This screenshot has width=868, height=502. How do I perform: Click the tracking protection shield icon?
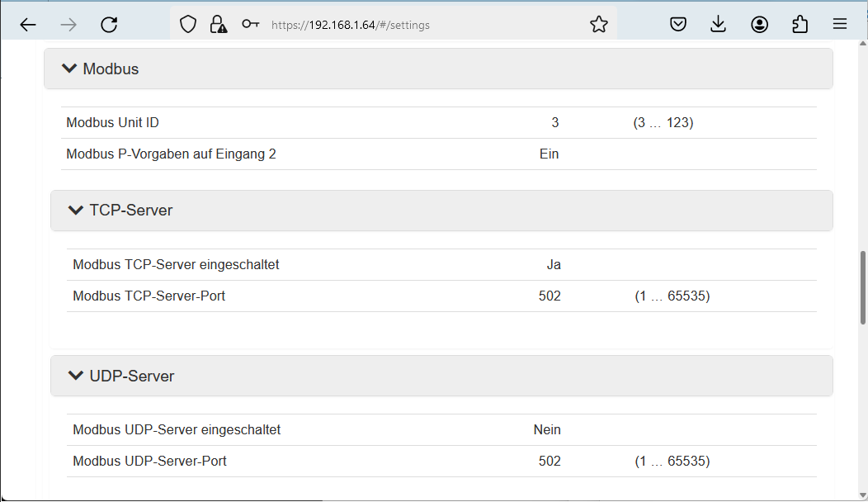188,25
